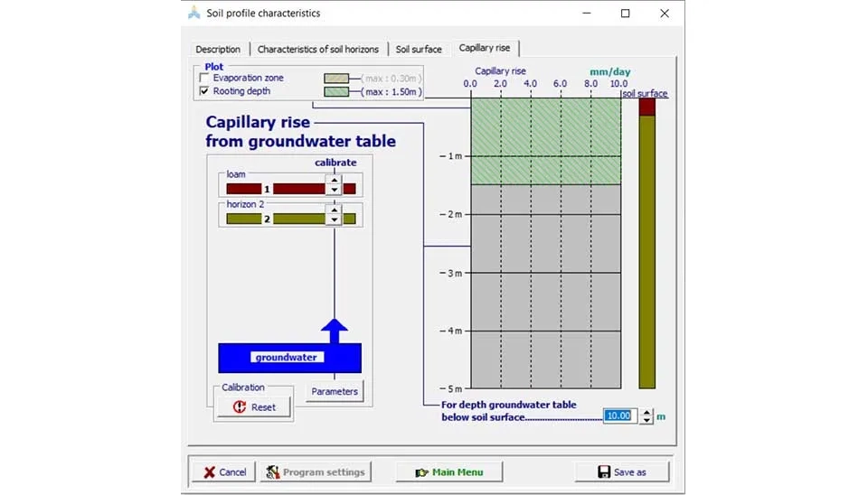The height and width of the screenshot is (495, 868).
Task: Switch to the Description tab
Action: [218, 50]
